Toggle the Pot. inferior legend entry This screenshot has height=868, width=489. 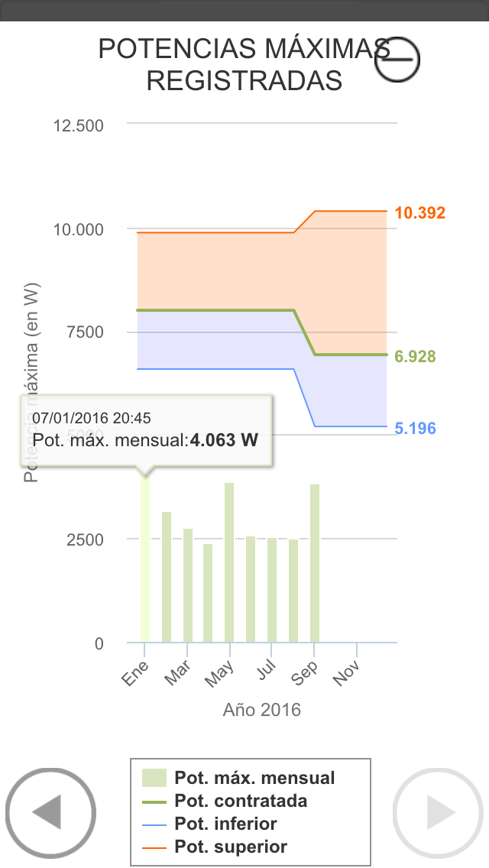pos(225,824)
